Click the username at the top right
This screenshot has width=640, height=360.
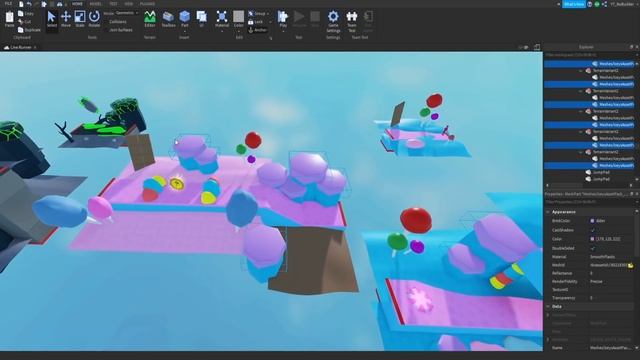tap(622, 4)
